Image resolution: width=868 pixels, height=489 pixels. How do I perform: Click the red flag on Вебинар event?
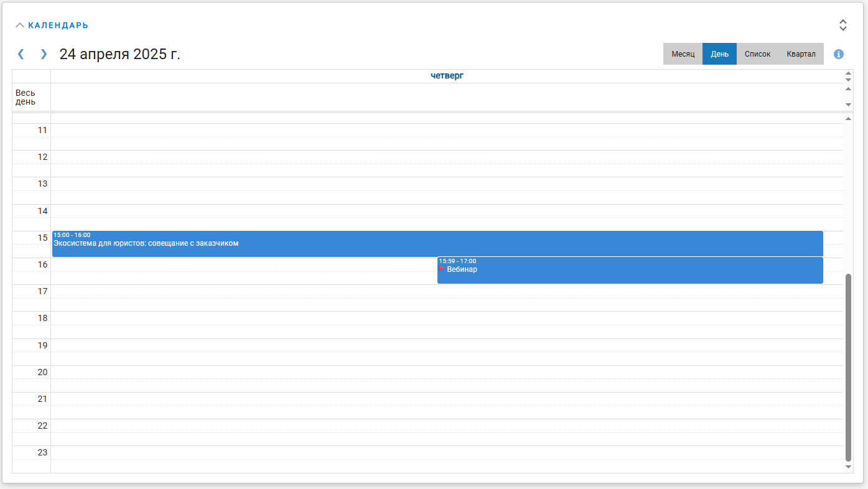point(442,269)
